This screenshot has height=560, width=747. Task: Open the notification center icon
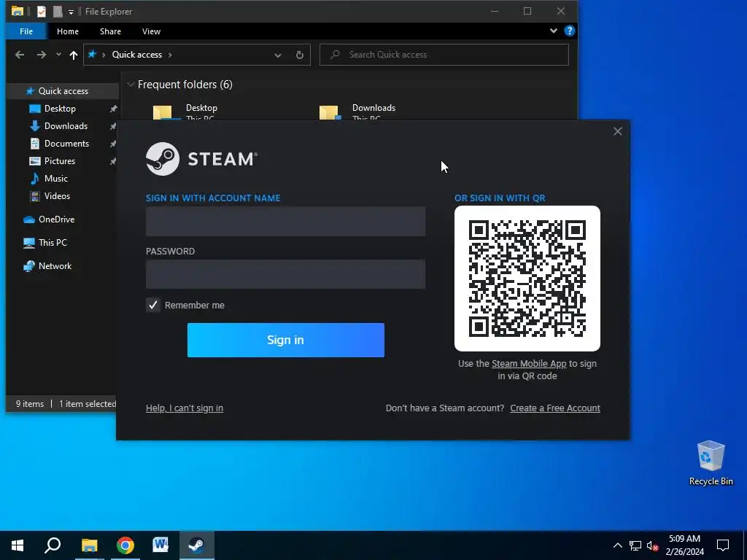point(723,545)
